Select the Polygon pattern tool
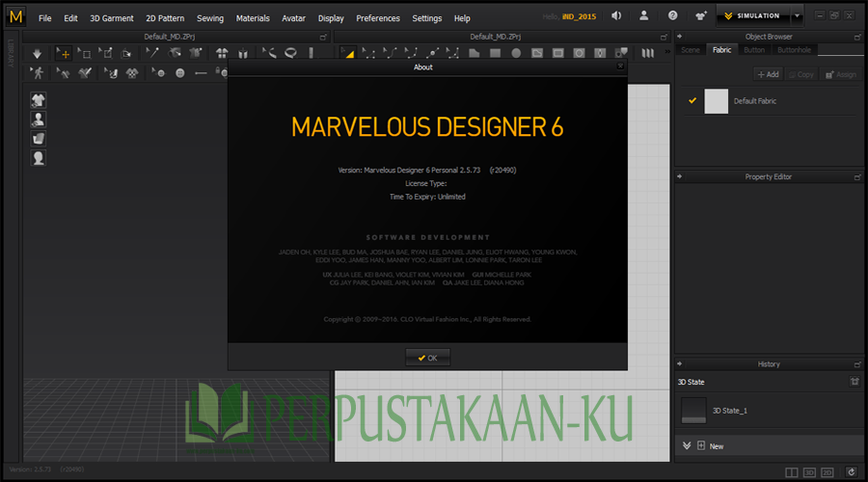This screenshot has width=868, height=482. point(475,53)
